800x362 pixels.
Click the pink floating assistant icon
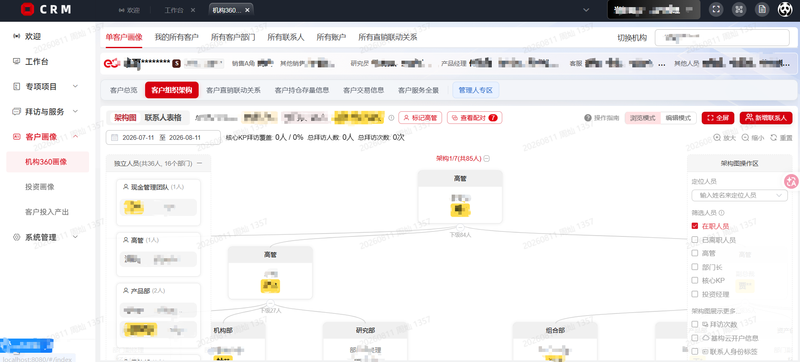click(x=791, y=181)
